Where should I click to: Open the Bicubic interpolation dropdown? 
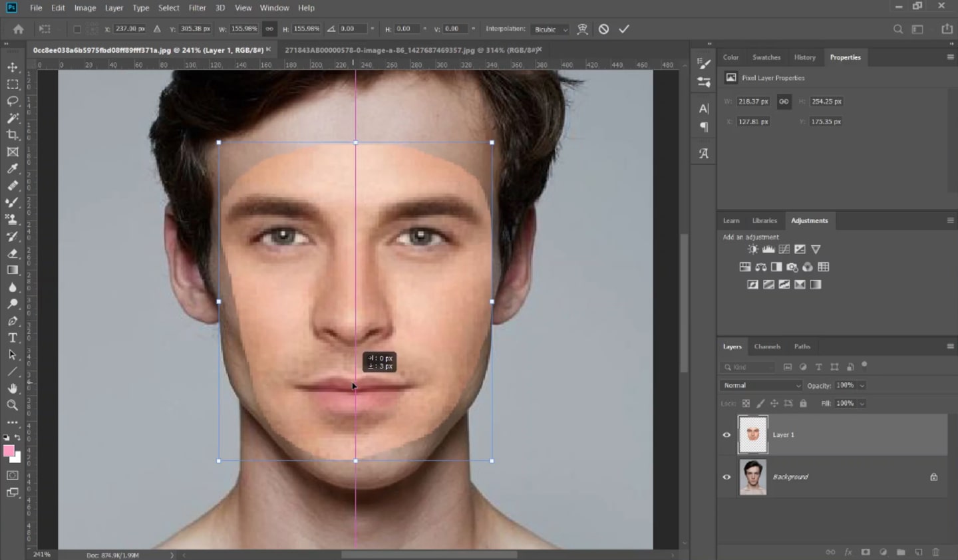(550, 29)
